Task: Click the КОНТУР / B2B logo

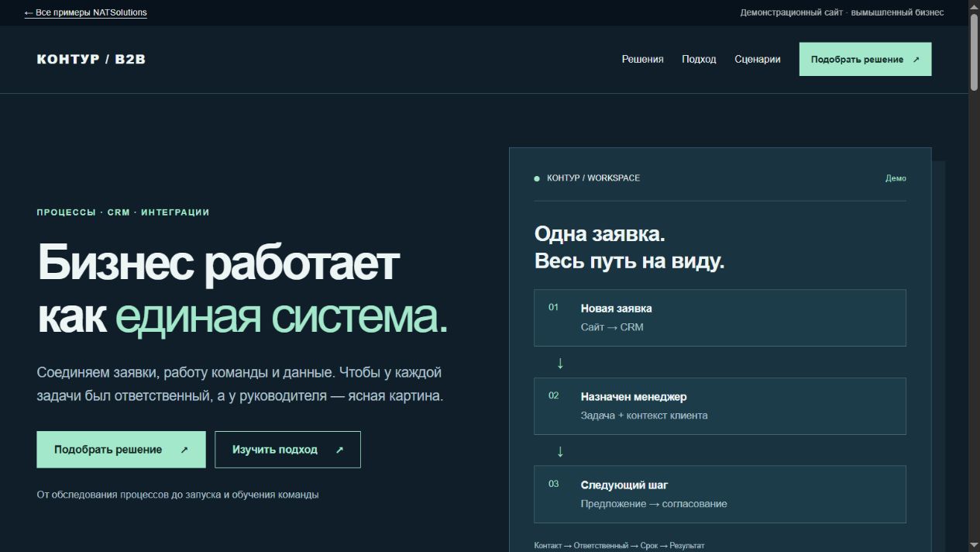Action: coord(91,59)
